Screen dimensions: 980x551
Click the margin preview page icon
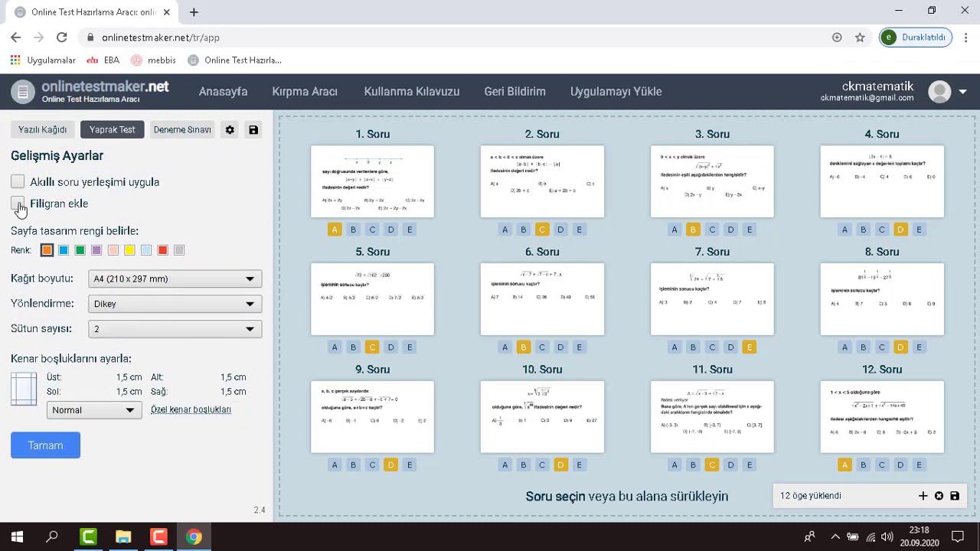coord(24,389)
